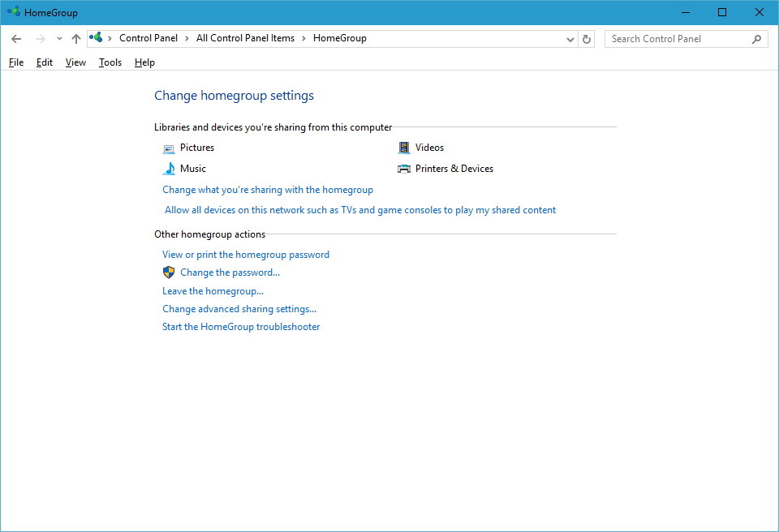This screenshot has height=532, width=779.
Task: Click the Pictures library icon
Action: [x=169, y=148]
